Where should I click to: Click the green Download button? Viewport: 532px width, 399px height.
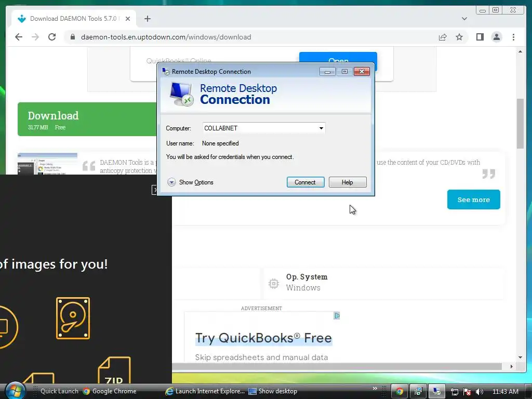[87, 119]
